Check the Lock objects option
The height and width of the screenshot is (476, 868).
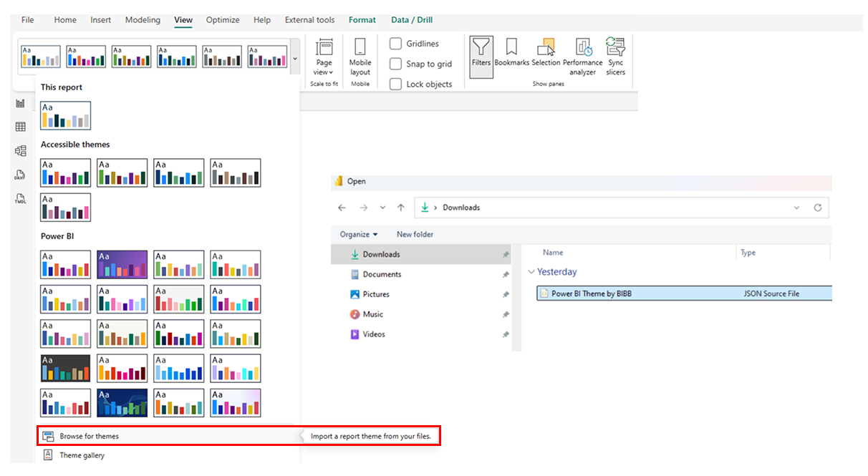pos(395,84)
